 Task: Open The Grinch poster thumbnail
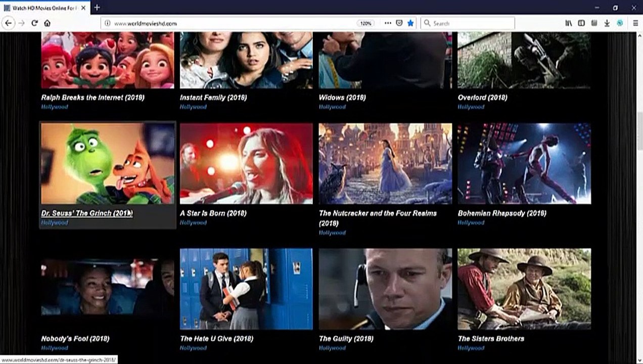click(x=108, y=164)
